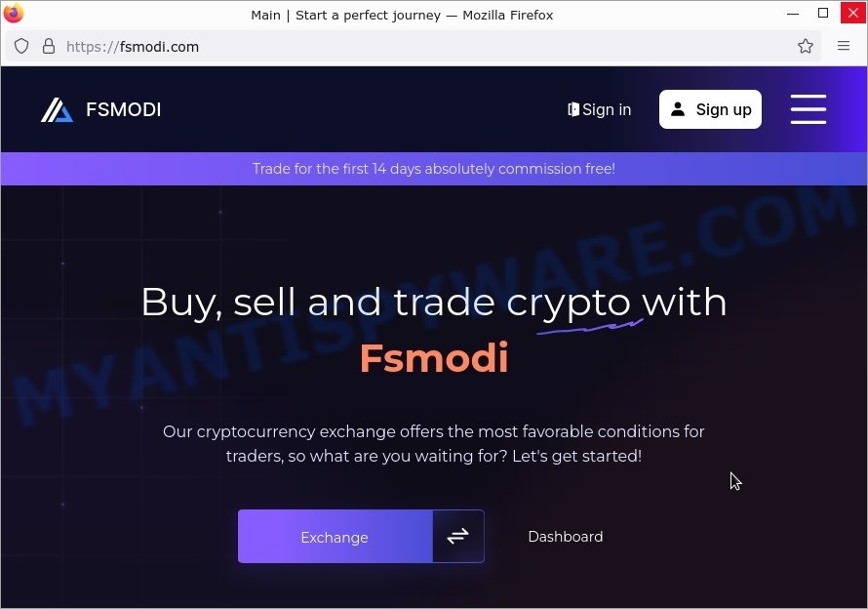868x609 pixels.
Task: Close the Firefox window
Action: (x=853, y=13)
